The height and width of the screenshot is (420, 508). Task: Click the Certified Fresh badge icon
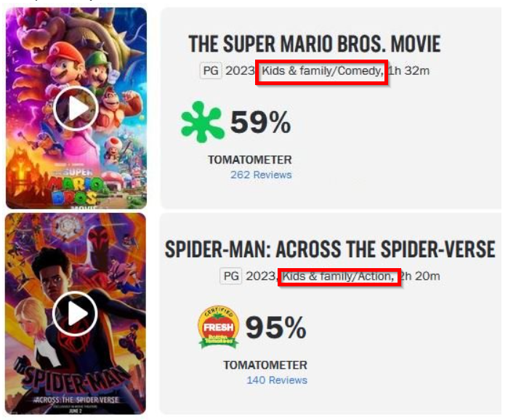(218, 327)
